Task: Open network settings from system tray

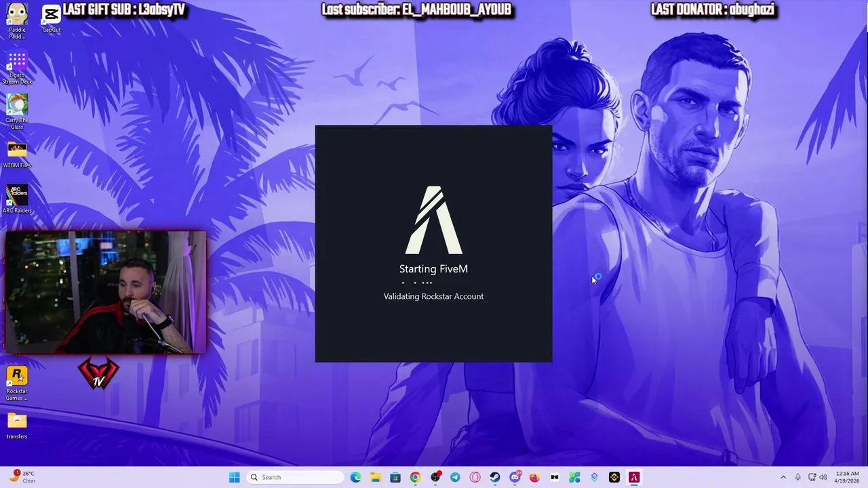Action: coord(812,477)
